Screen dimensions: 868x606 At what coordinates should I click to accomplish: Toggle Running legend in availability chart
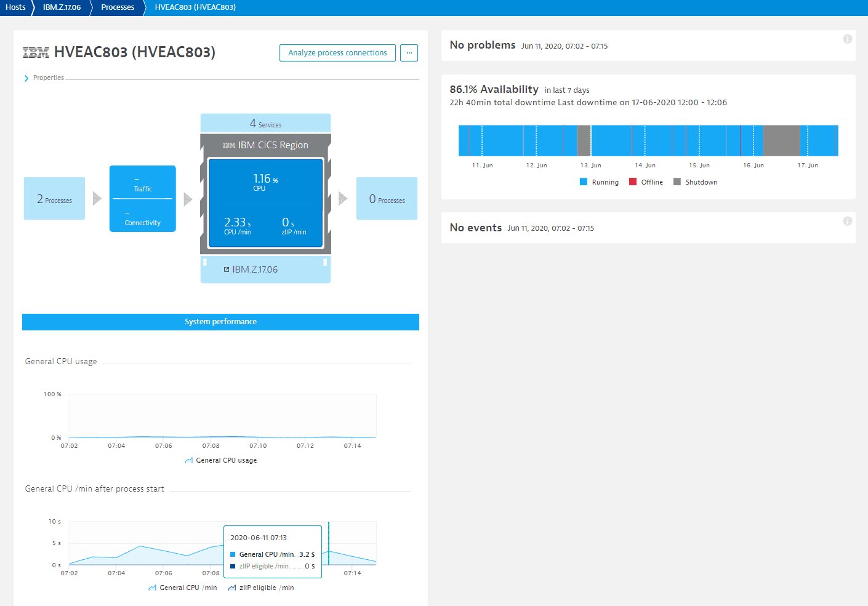click(599, 182)
